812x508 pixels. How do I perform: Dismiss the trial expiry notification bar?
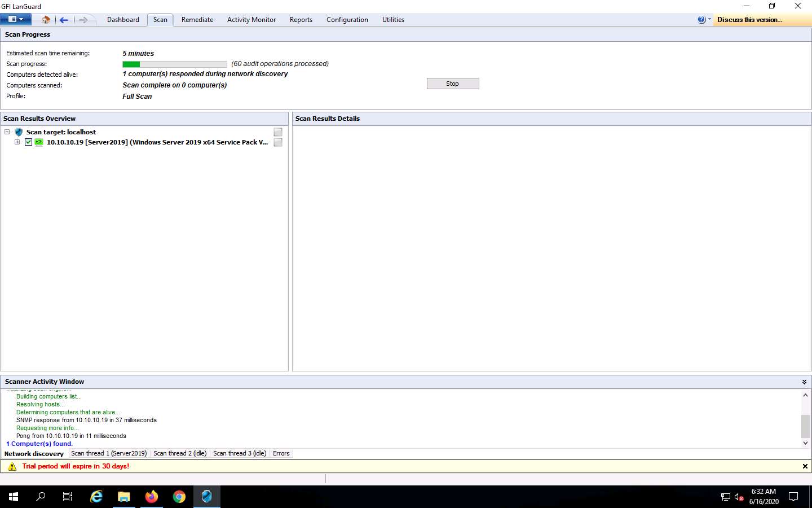coord(805,466)
